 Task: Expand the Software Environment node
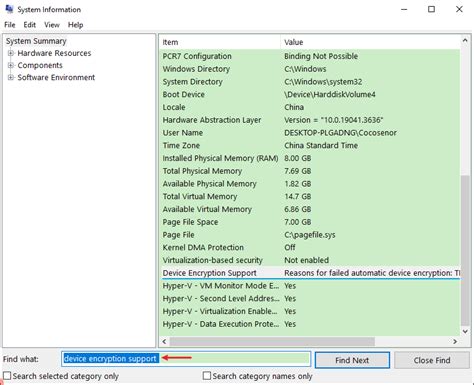11,77
